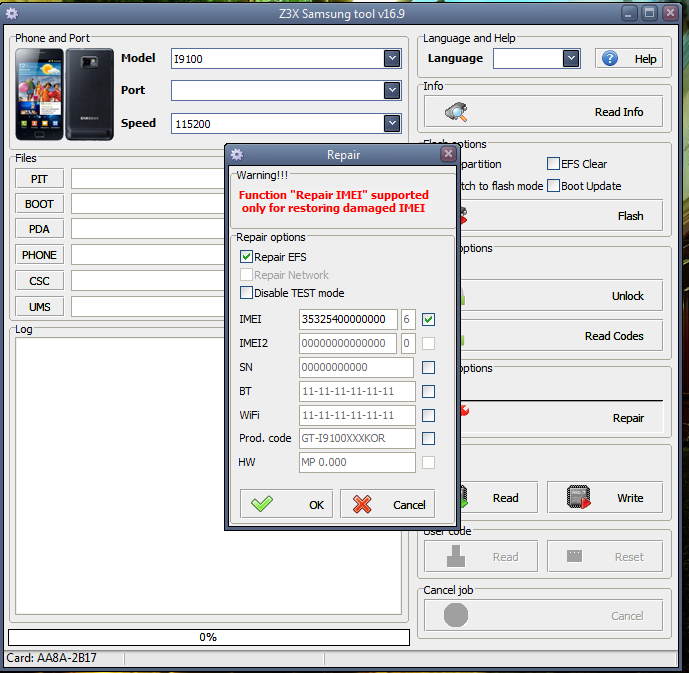Click Cancel in the Repair dialog
Screen dimensions: 689x673
click(x=388, y=504)
